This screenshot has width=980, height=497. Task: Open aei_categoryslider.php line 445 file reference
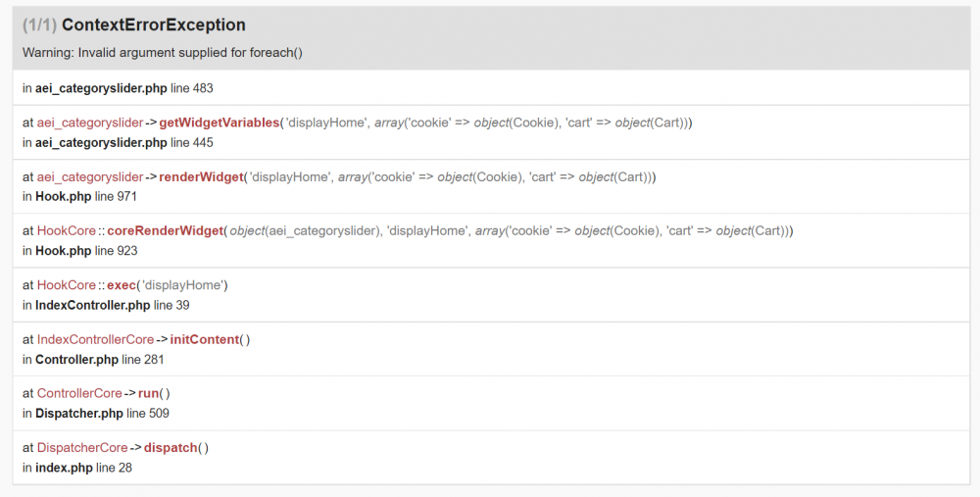[118, 142]
